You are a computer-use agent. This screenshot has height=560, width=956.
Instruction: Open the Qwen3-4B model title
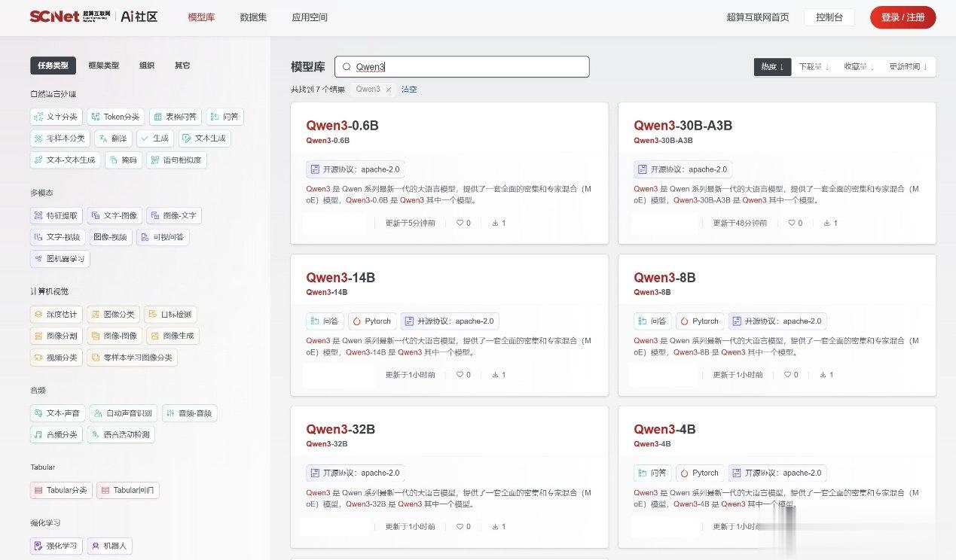664,430
